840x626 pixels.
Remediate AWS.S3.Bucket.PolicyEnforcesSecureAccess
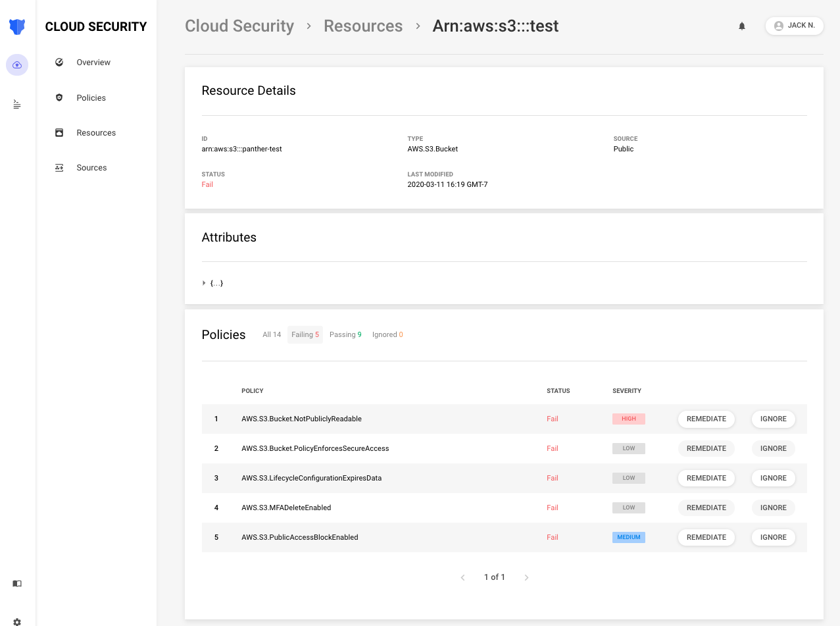[706, 448]
